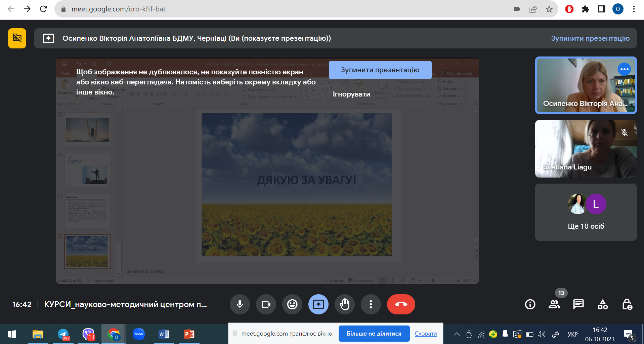
Task: Open Chrome profile avatar O
Action: [x=618, y=9]
